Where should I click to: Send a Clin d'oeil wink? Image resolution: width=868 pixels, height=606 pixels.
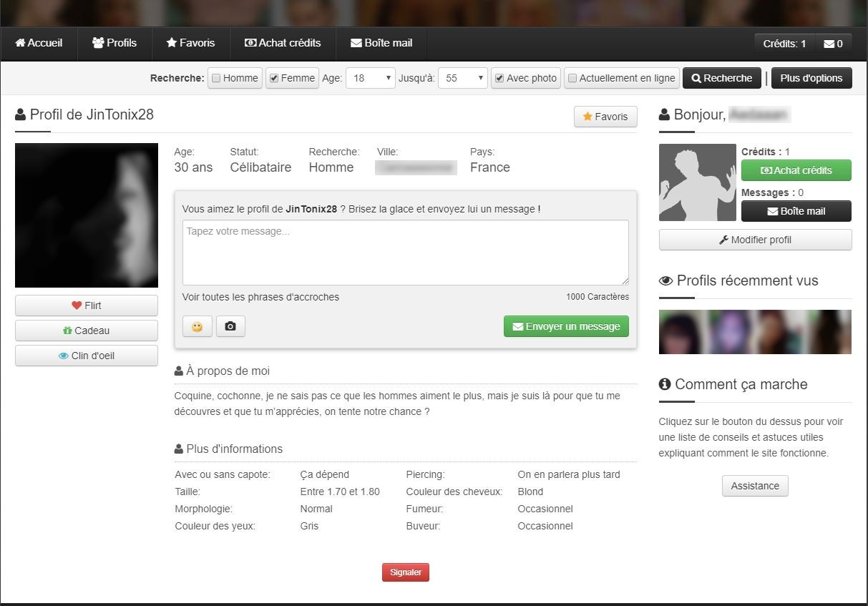tap(87, 356)
